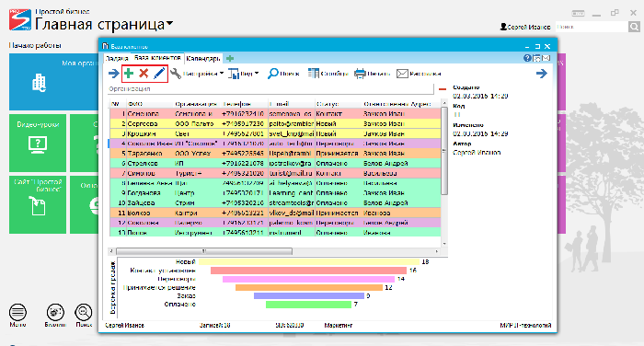Click the orange Принимается решение funnel bar
This screenshot has height=346, width=644.
(309, 288)
